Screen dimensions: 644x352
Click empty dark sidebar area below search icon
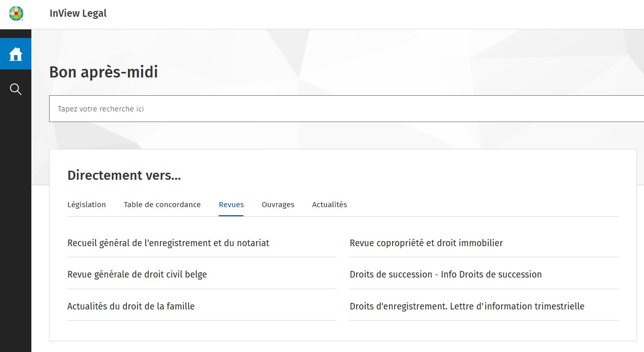[x=16, y=228]
